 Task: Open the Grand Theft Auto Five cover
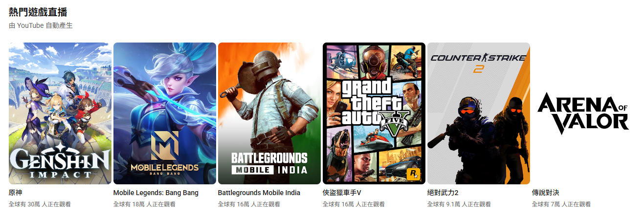tap(374, 113)
